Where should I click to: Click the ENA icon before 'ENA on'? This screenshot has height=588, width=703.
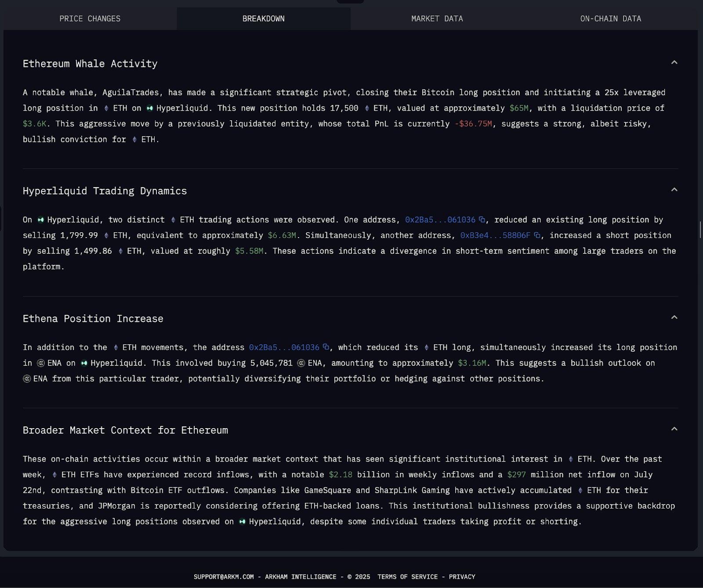[41, 363]
